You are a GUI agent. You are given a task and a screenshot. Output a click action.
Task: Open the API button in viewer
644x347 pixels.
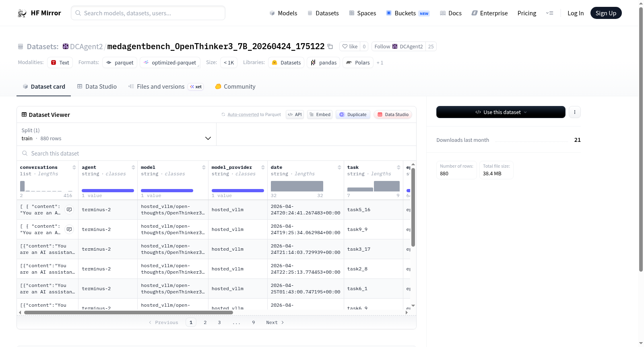[295, 114]
